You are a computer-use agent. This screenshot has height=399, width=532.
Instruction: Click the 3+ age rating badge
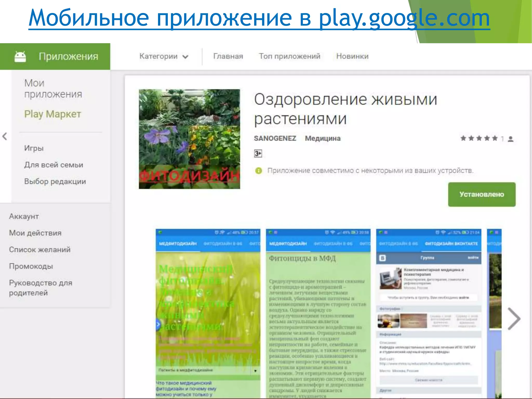[258, 154]
